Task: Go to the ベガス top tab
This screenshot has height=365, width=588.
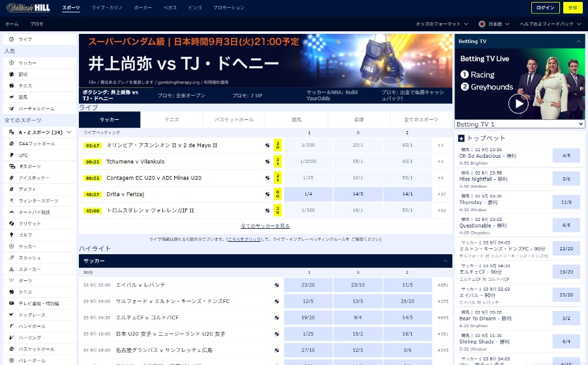Action: [x=170, y=8]
